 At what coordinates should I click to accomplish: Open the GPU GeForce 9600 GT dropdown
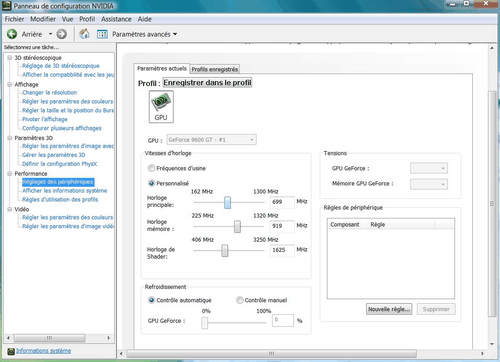(x=212, y=140)
